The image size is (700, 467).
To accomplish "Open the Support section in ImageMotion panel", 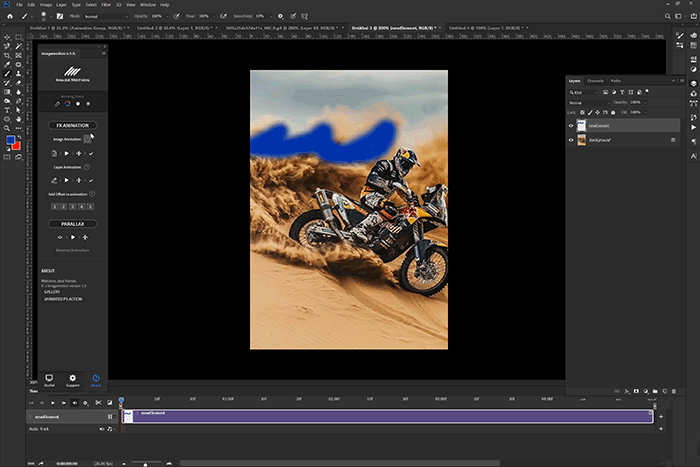I will pos(72,379).
